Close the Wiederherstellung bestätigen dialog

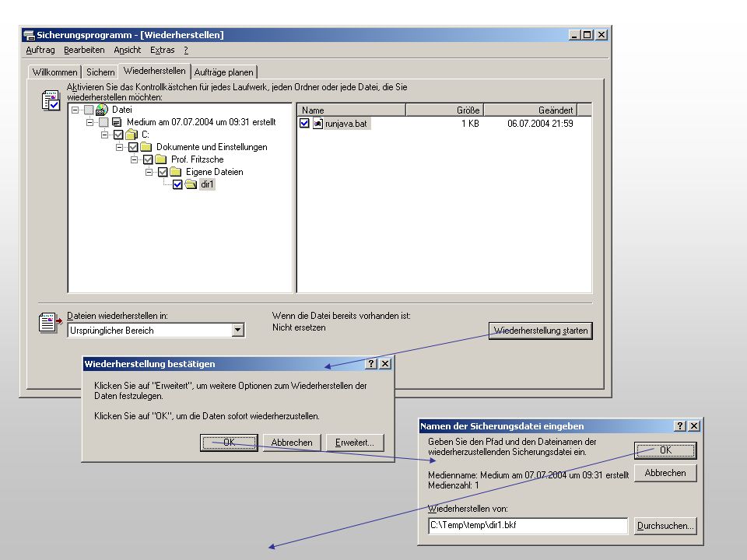coord(385,363)
